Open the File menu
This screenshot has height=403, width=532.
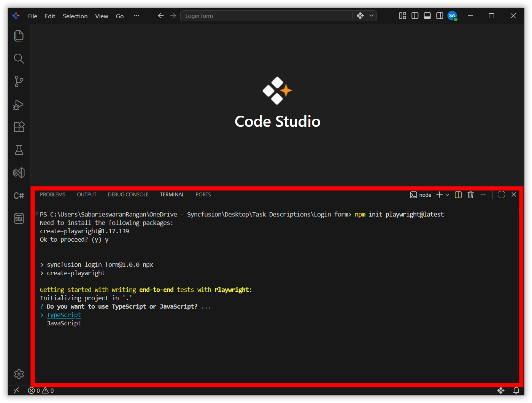[33, 16]
